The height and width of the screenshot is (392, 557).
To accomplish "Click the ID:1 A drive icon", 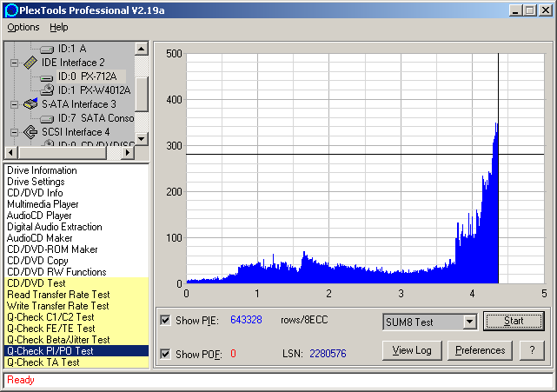I will (x=47, y=49).
